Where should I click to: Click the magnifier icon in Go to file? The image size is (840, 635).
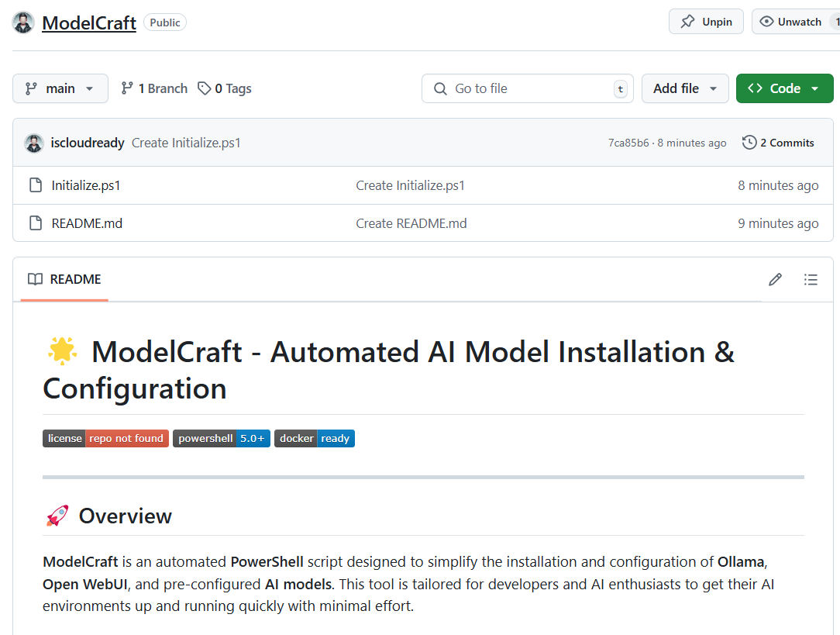pyautogui.click(x=440, y=88)
